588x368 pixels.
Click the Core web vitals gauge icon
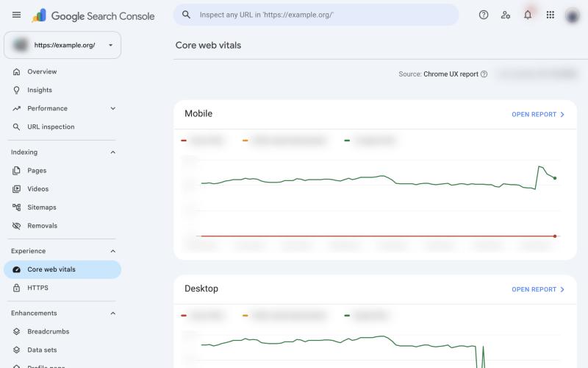click(16, 269)
